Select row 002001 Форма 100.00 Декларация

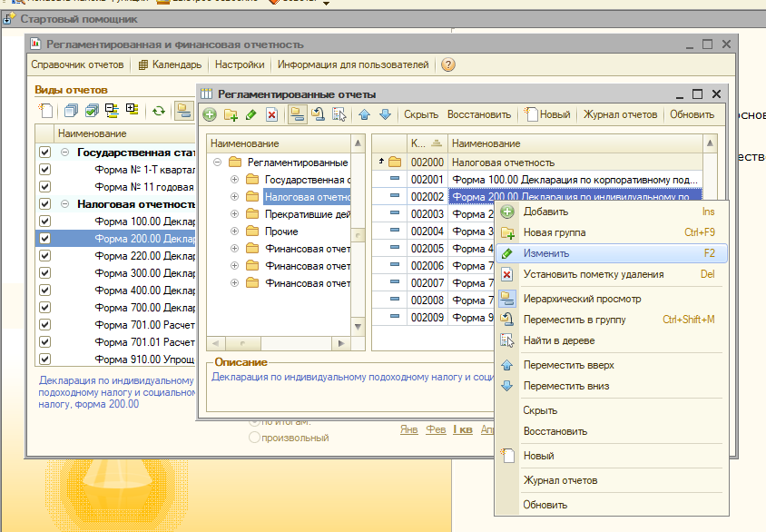click(x=537, y=179)
